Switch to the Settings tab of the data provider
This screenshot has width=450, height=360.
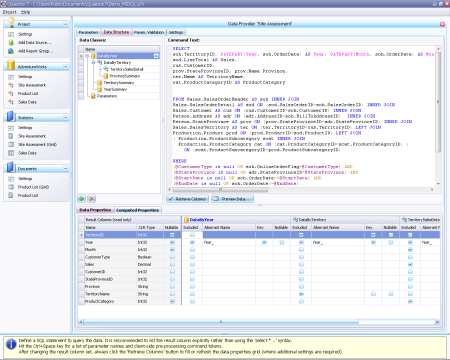pyautogui.click(x=176, y=32)
